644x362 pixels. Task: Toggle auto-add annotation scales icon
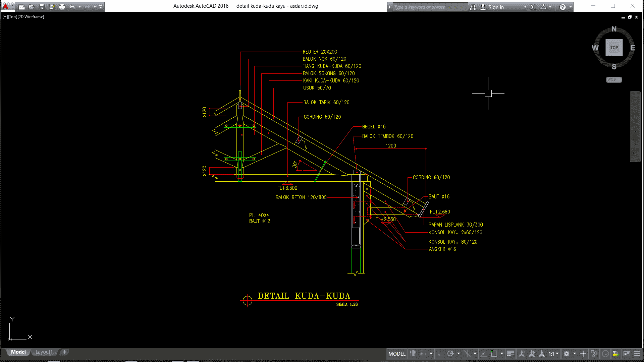pos(532,354)
